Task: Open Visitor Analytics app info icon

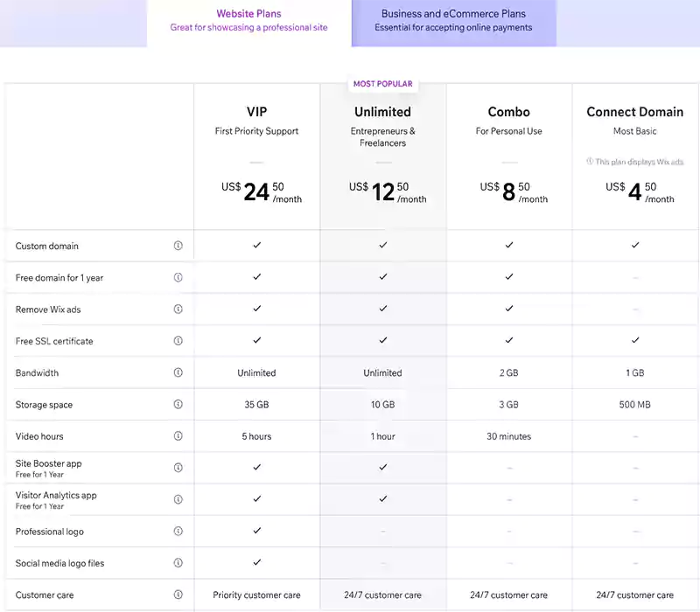Action: (178, 499)
